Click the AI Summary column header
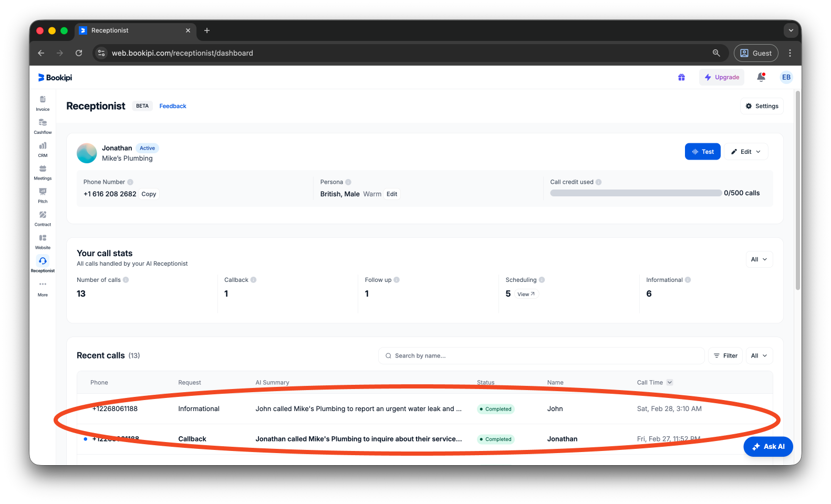This screenshot has height=504, width=831. [x=272, y=383]
